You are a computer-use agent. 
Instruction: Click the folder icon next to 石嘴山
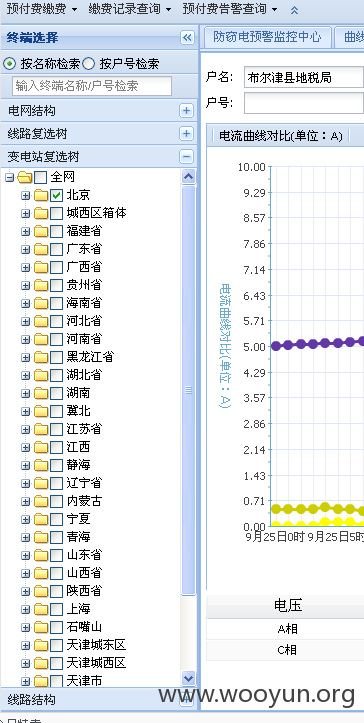pos(41,627)
